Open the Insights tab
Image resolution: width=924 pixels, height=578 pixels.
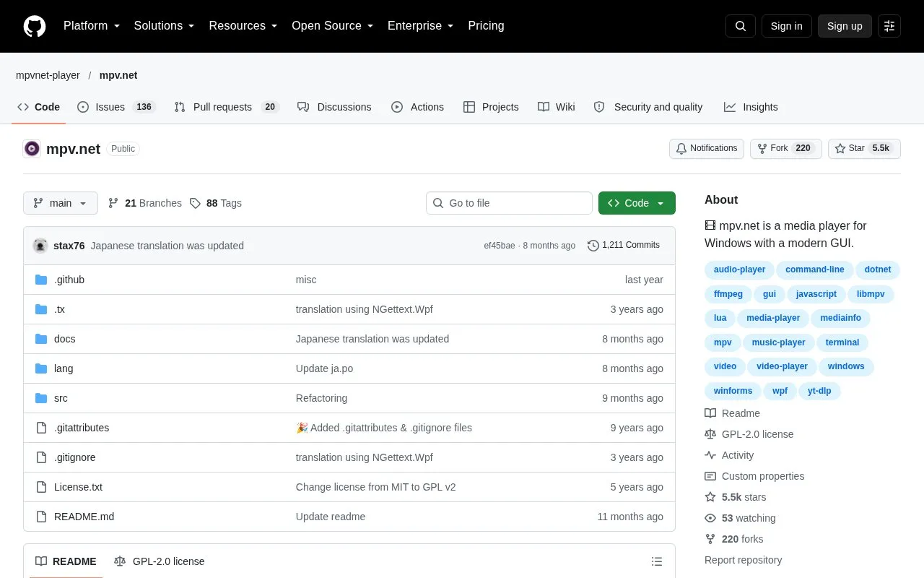click(x=751, y=107)
